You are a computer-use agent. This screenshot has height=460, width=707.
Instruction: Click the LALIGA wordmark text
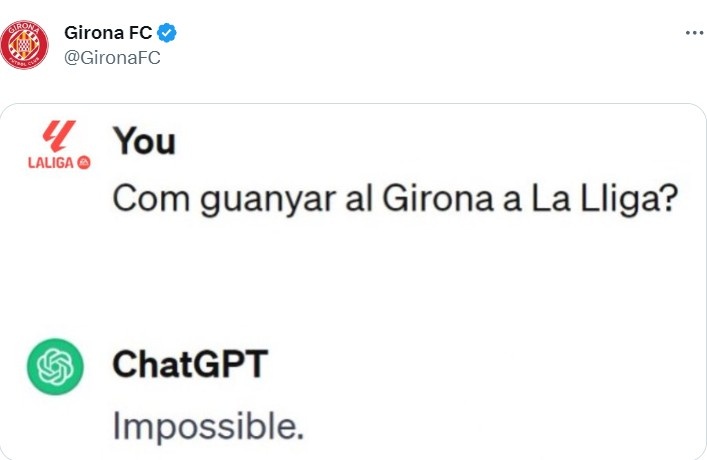tap(51, 162)
